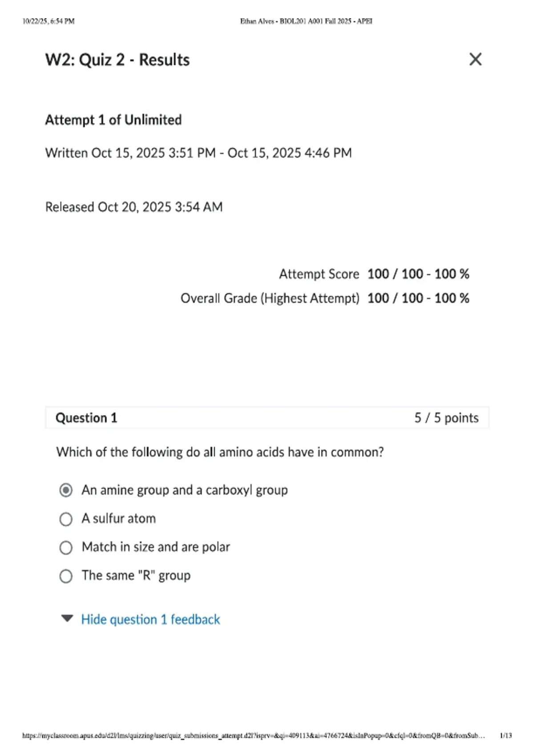Select the amine and carboxyl group radio button
The height and width of the screenshot is (756, 534).
pyautogui.click(x=66, y=490)
